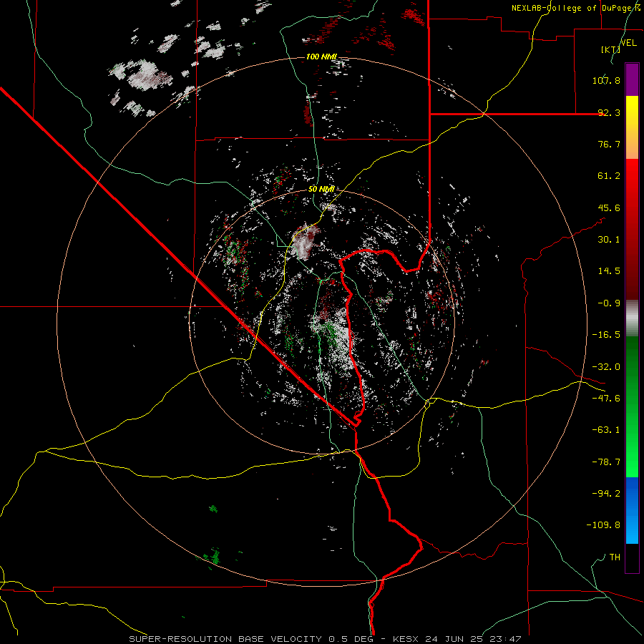The image size is (644, 644).
Task: Click the 24 JUN 25 23:47 timestamp
Action: point(473,639)
